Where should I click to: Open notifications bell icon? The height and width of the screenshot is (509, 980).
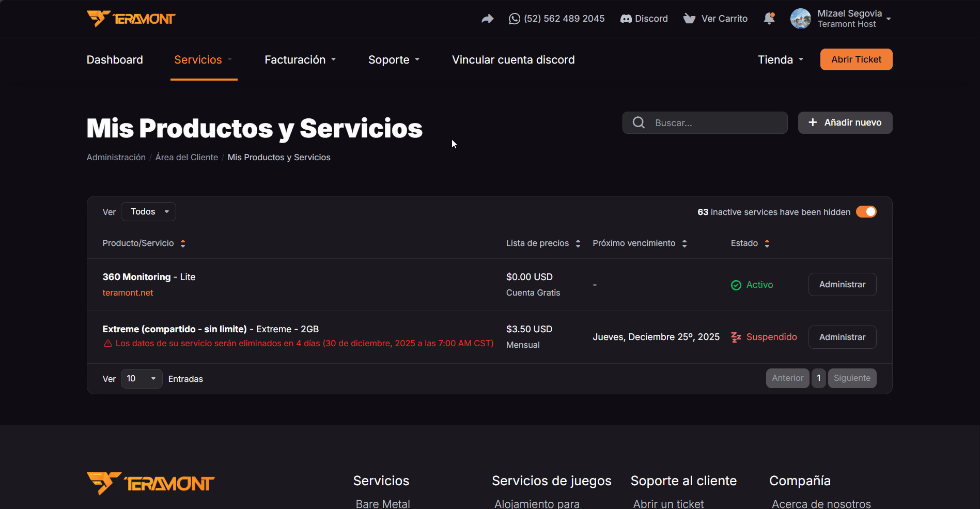(x=769, y=19)
